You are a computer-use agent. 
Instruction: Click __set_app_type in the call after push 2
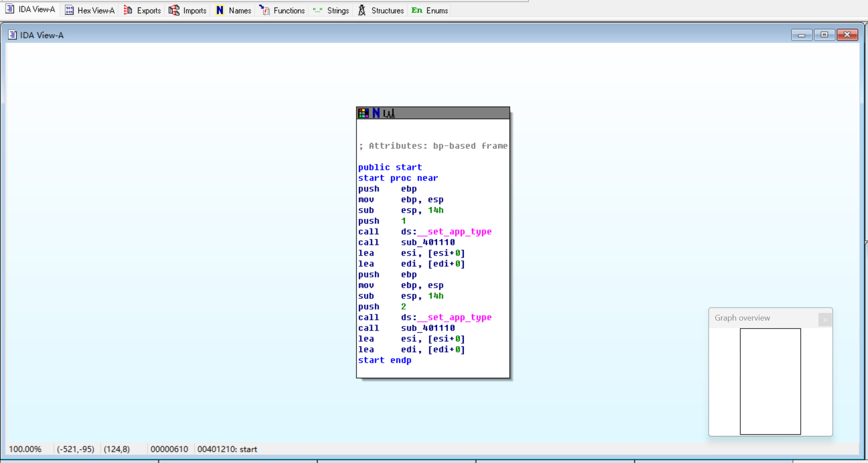click(454, 317)
